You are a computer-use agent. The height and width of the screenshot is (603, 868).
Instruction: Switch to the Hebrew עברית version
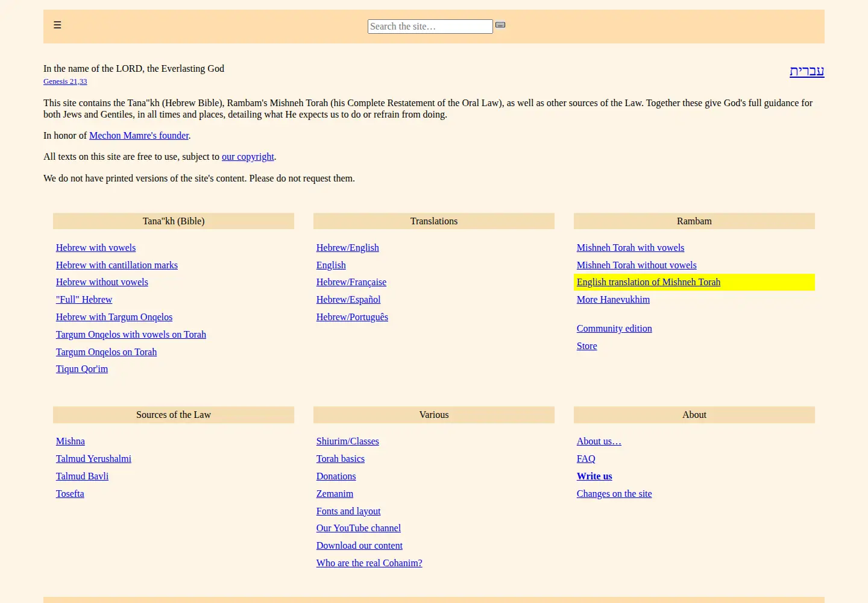pos(807,71)
